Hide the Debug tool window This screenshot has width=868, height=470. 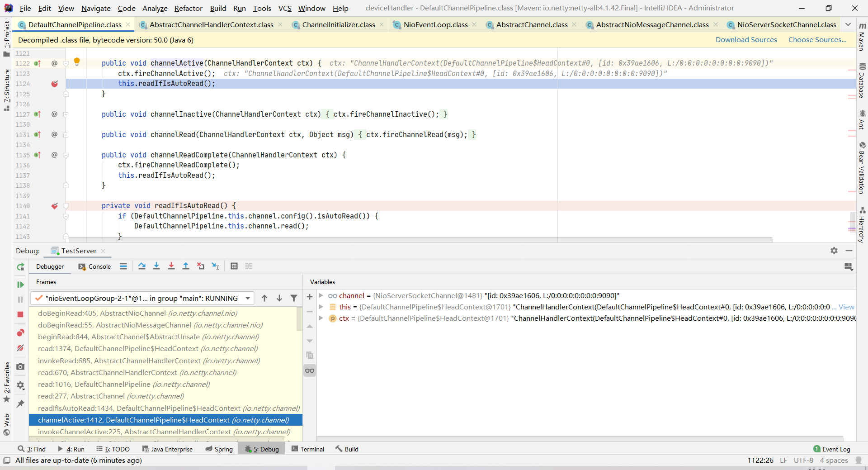[x=849, y=251]
